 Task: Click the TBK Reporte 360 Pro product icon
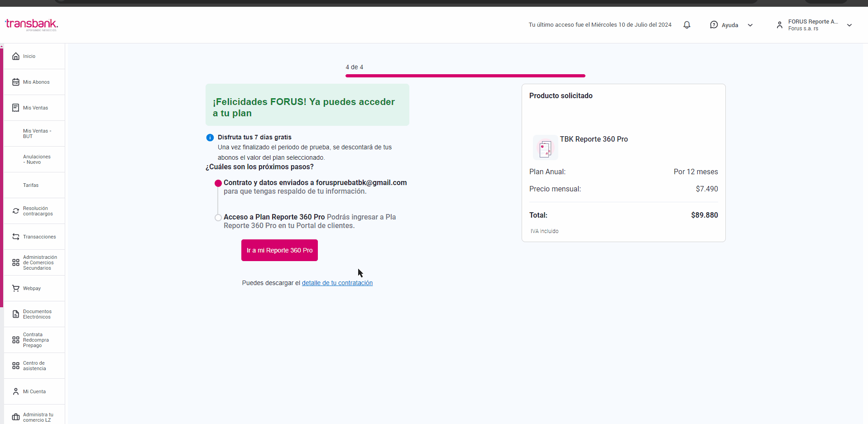pyautogui.click(x=545, y=148)
